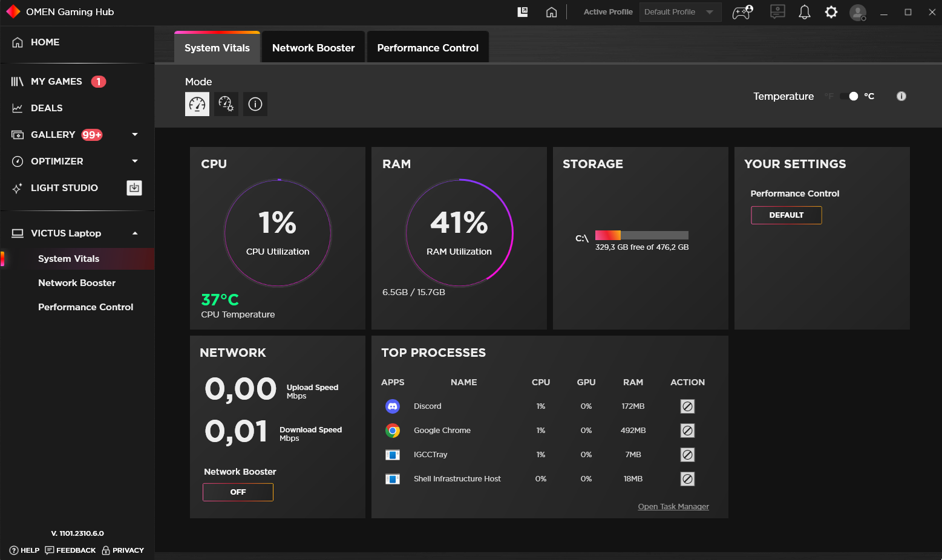The height and width of the screenshot is (560, 942).
Task: Select System Vitals in the sidebar submenu
Action: (x=77, y=259)
